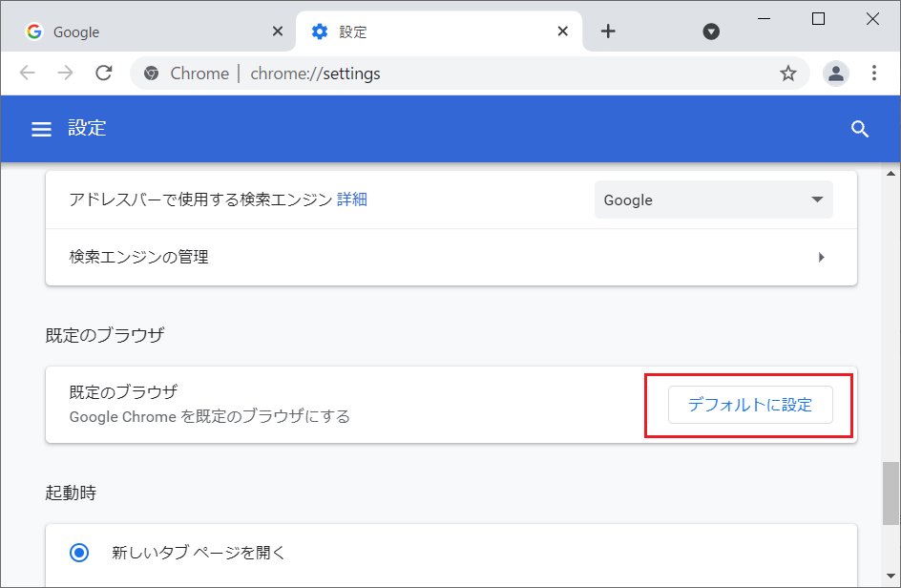
Task: Click the 起動時 section heading
Action: tap(71, 493)
